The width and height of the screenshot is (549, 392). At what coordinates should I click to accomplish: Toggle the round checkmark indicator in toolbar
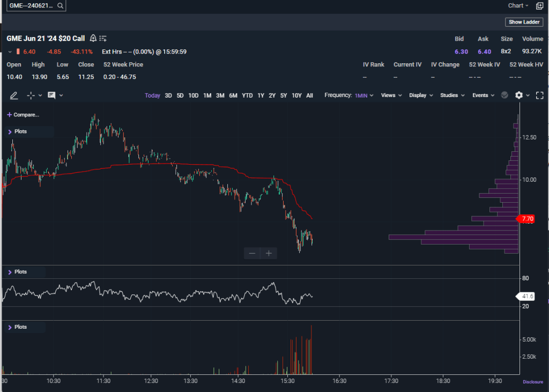[505, 95]
